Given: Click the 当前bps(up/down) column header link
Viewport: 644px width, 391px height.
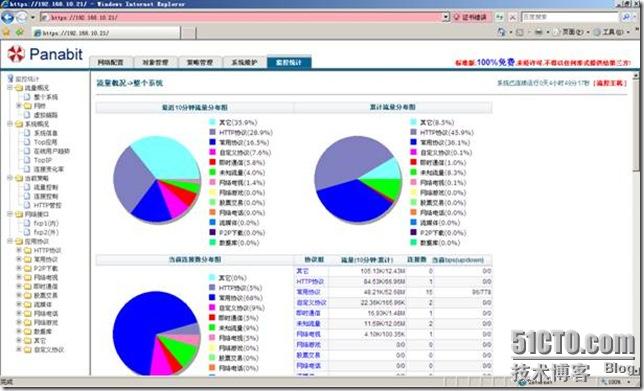Looking at the screenshot, I should pos(458,260).
